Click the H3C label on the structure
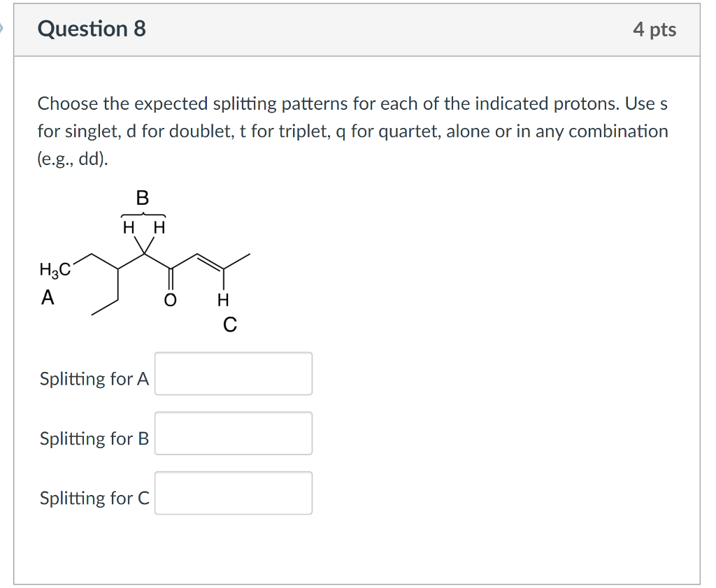 (x=55, y=268)
